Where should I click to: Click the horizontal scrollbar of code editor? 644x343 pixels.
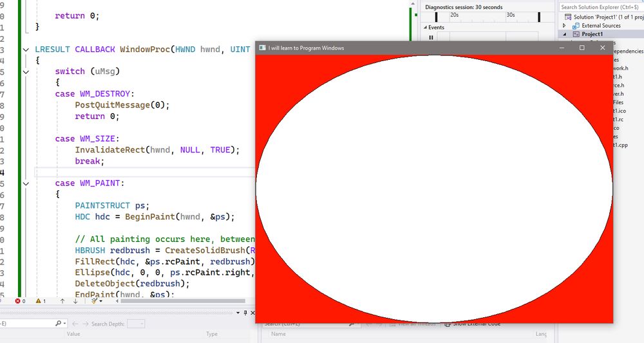183,301
